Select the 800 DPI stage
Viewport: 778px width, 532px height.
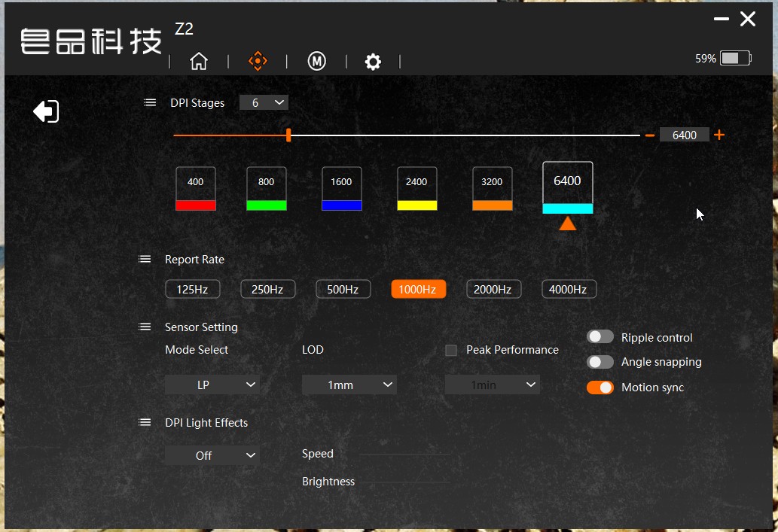pyautogui.click(x=267, y=188)
